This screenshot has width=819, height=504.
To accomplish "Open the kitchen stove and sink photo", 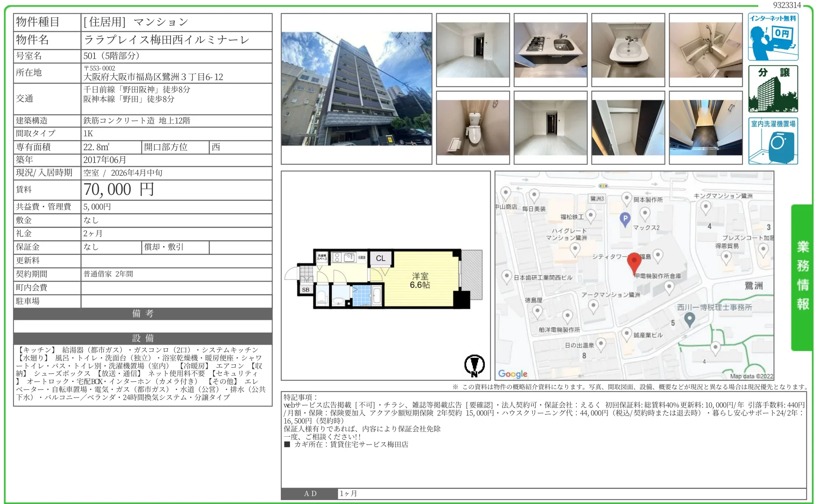I will tap(551, 50).
